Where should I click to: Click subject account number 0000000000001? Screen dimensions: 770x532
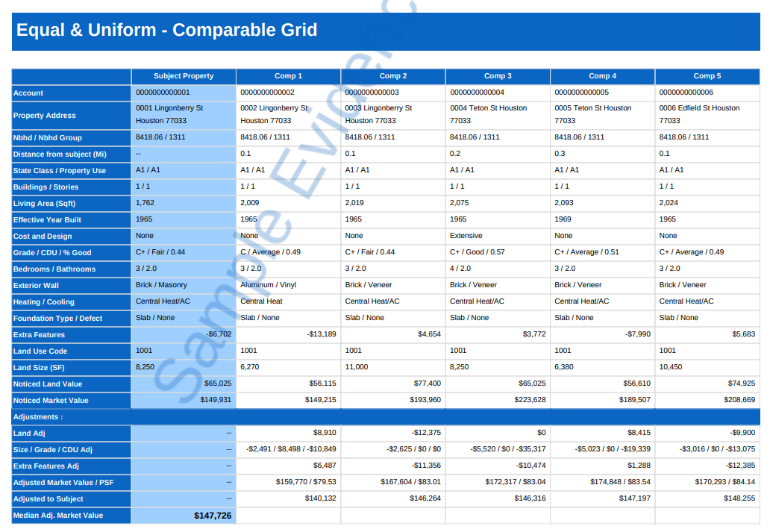pyautogui.click(x=163, y=93)
